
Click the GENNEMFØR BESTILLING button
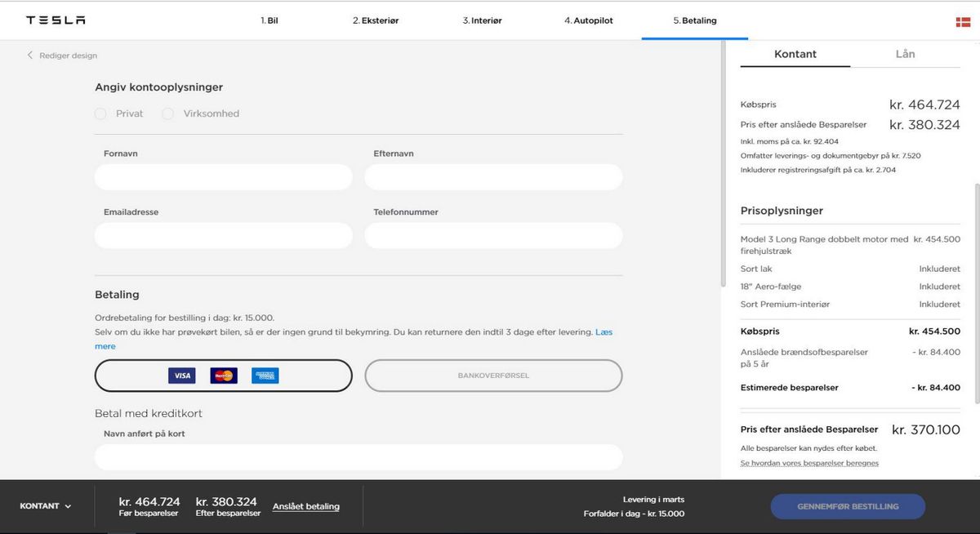(x=848, y=506)
